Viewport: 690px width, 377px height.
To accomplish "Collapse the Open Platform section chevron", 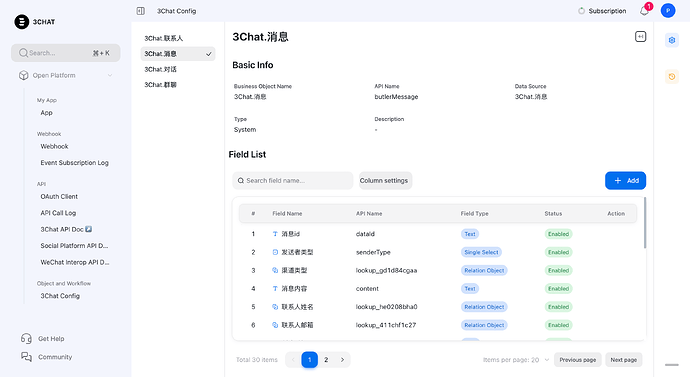I will [110, 75].
